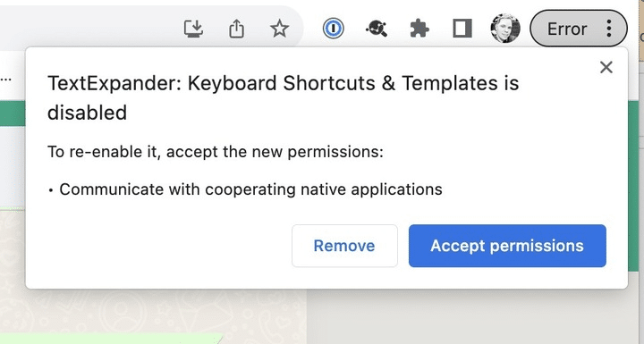Open the profile avatar picture
The height and width of the screenshot is (344, 644).
(x=505, y=29)
